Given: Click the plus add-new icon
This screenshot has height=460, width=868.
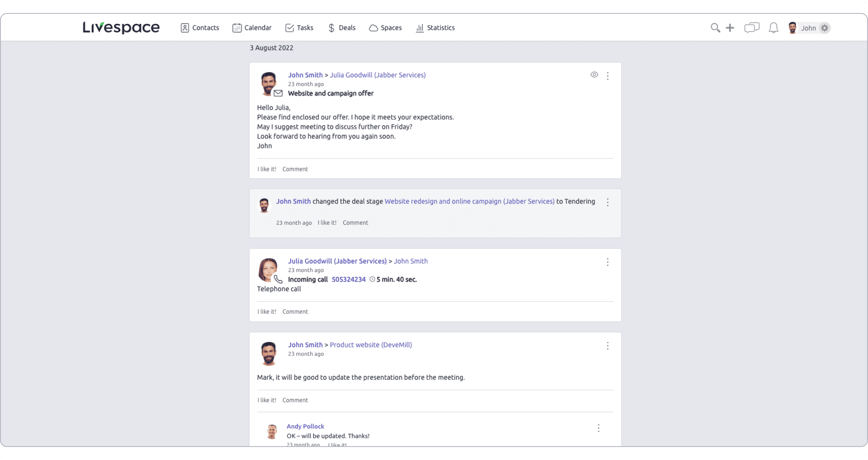Looking at the screenshot, I should [730, 28].
